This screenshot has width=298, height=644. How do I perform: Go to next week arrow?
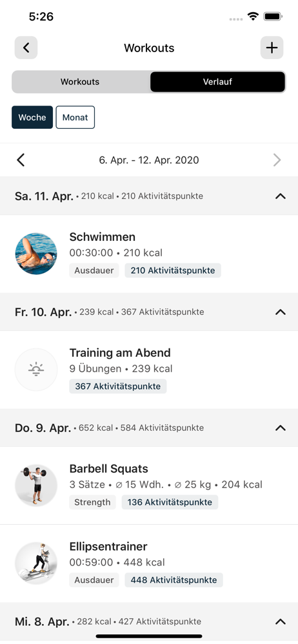277,160
